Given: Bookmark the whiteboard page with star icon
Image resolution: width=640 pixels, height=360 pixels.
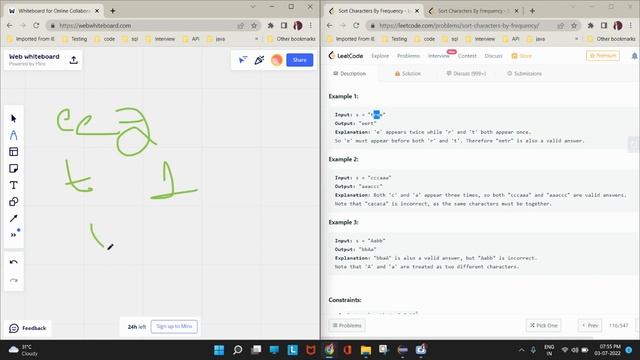Looking at the screenshot, I should click(254, 25).
